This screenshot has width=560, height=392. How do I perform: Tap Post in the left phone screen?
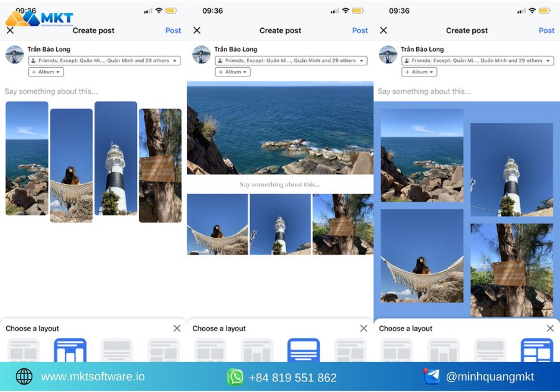tap(173, 30)
